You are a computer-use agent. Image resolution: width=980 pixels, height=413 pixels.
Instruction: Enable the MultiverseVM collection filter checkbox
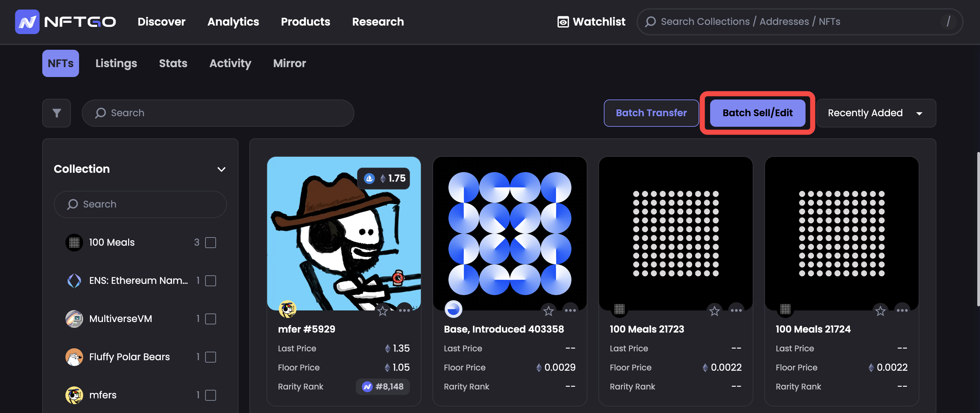(x=210, y=319)
